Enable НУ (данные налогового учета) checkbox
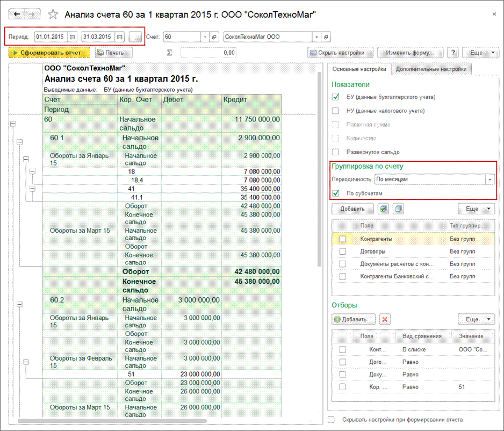Viewport: 504px width, 431px height. point(336,111)
